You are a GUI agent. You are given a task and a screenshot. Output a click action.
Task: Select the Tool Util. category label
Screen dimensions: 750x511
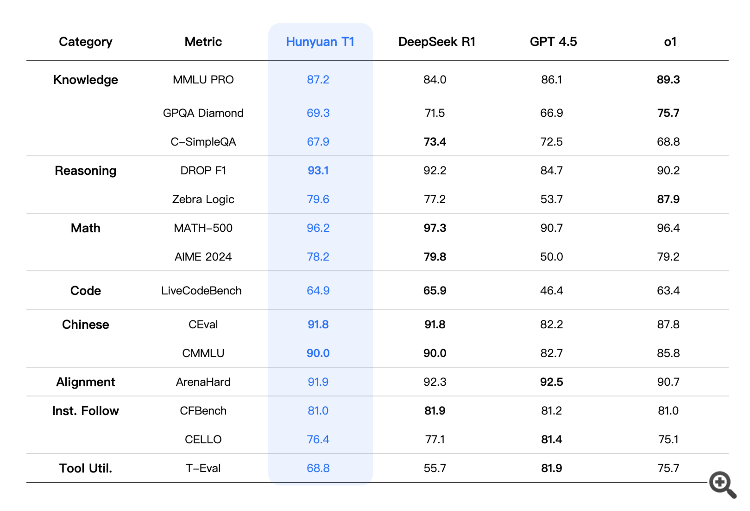click(85, 468)
